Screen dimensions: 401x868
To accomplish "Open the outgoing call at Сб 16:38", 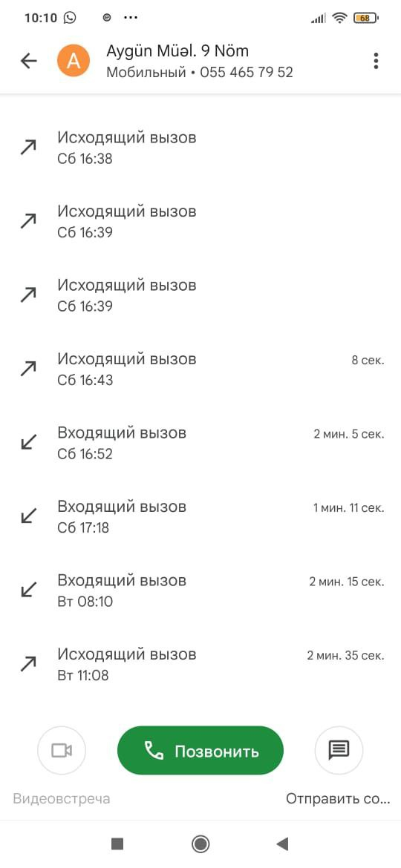I will tap(200, 147).
